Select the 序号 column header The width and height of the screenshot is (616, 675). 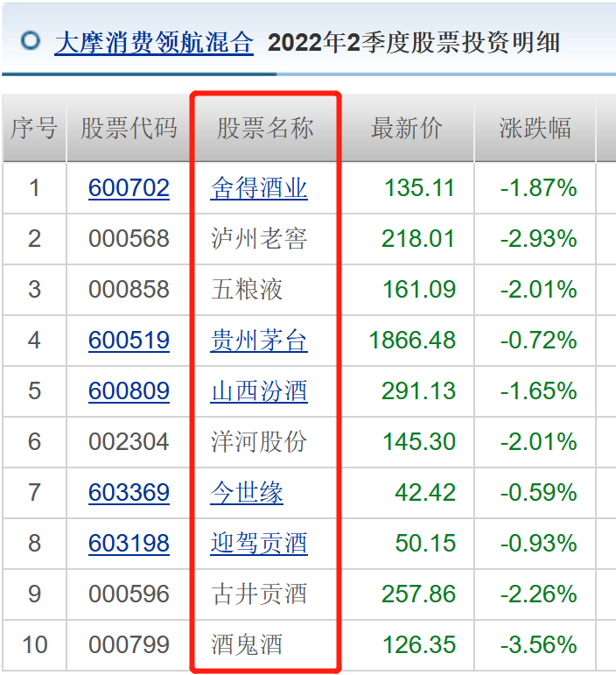coord(34,128)
